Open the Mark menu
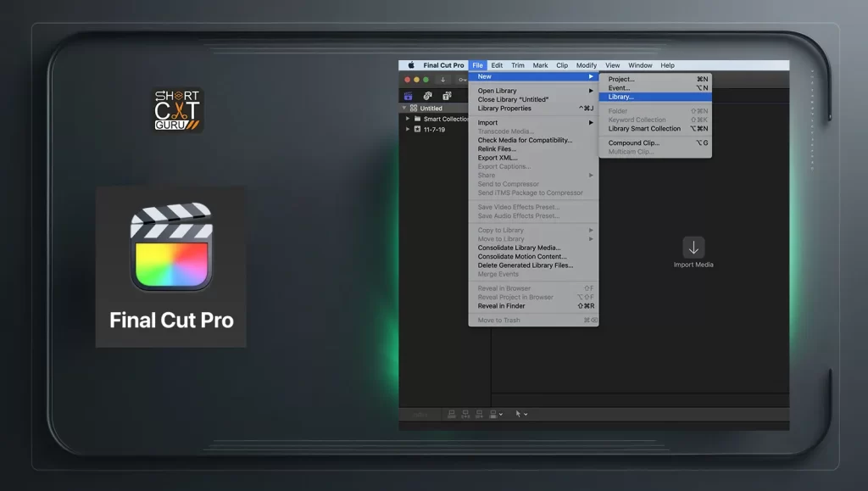The image size is (868, 491). [x=540, y=65]
